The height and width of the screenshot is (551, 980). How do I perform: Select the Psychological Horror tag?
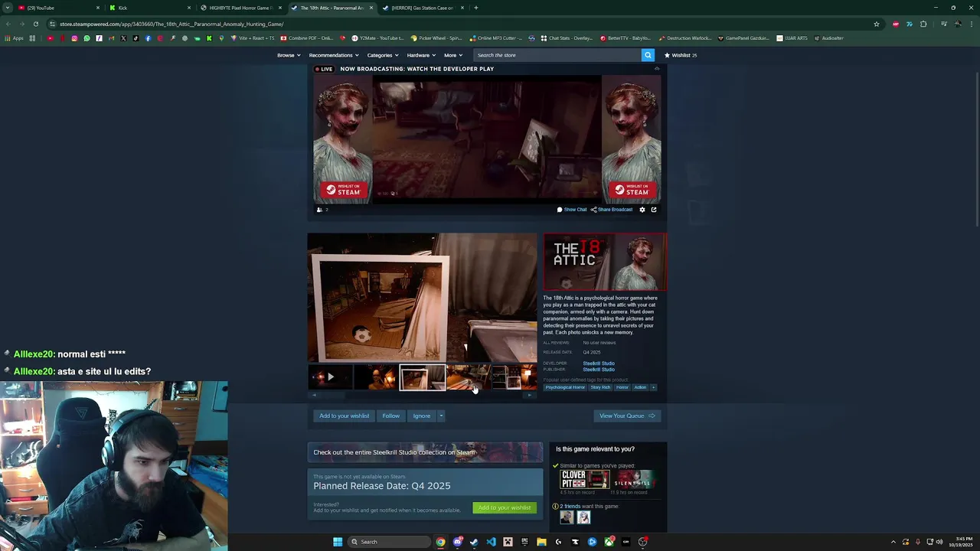point(565,387)
